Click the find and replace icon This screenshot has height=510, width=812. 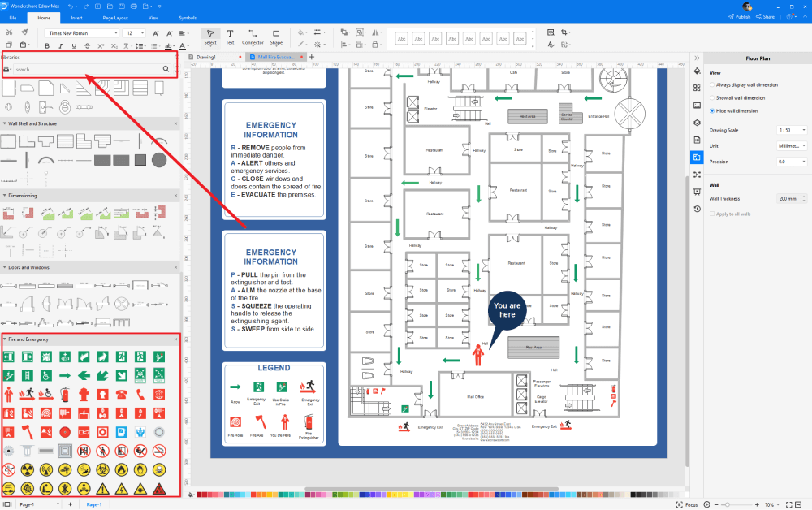[551, 32]
